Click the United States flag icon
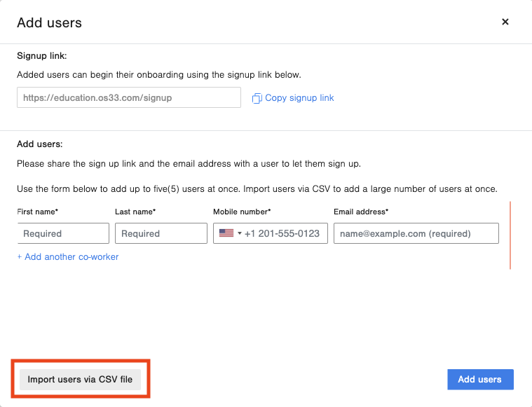Image resolution: width=532 pixels, height=407 pixels. (x=226, y=233)
